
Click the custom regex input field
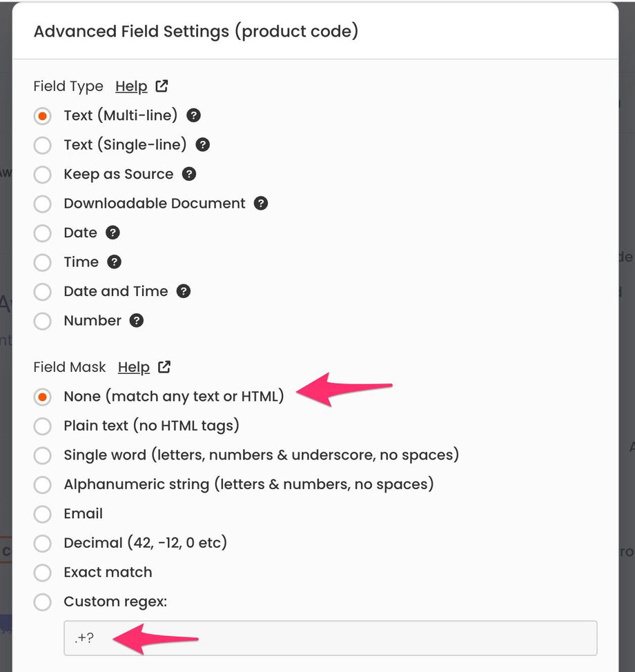pos(330,638)
